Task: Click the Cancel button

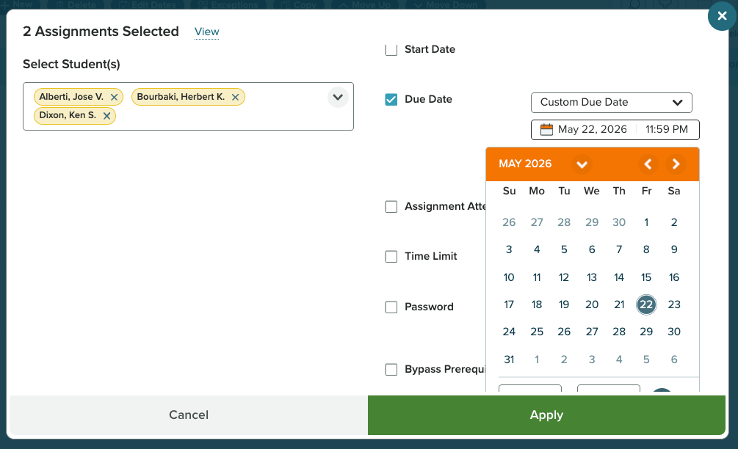Action: coord(189,415)
